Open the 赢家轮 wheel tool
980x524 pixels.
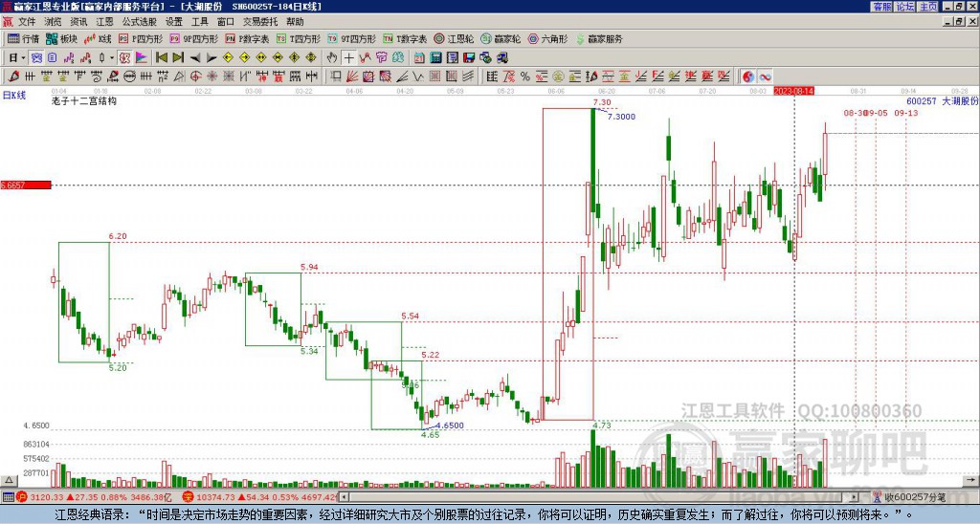[x=501, y=38]
